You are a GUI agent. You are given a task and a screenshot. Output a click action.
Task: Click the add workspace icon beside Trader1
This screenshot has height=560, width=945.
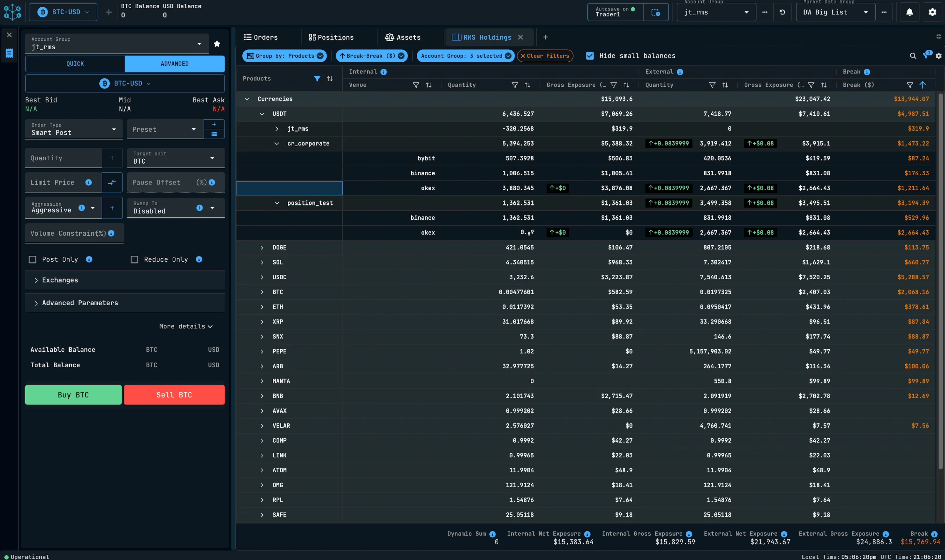click(656, 12)
